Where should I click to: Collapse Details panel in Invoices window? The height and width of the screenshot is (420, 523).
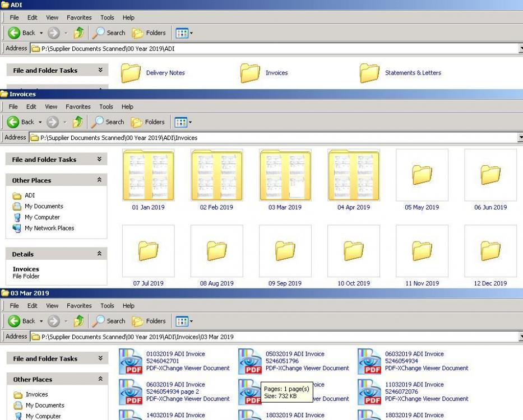point(99,254)
